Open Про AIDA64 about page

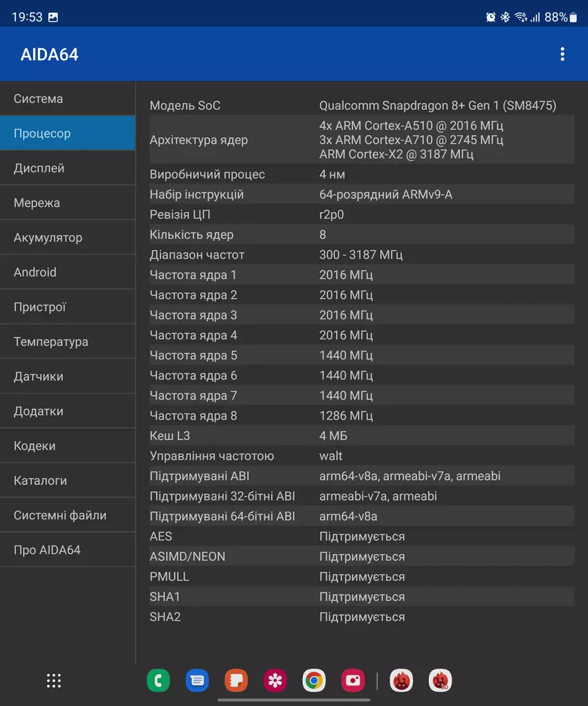[68, 550]
